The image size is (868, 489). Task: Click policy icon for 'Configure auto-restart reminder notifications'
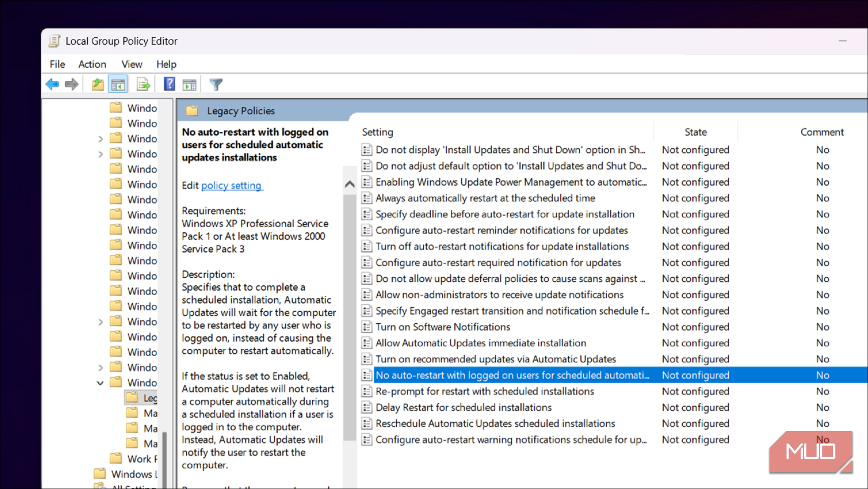[x=367, y=230]
